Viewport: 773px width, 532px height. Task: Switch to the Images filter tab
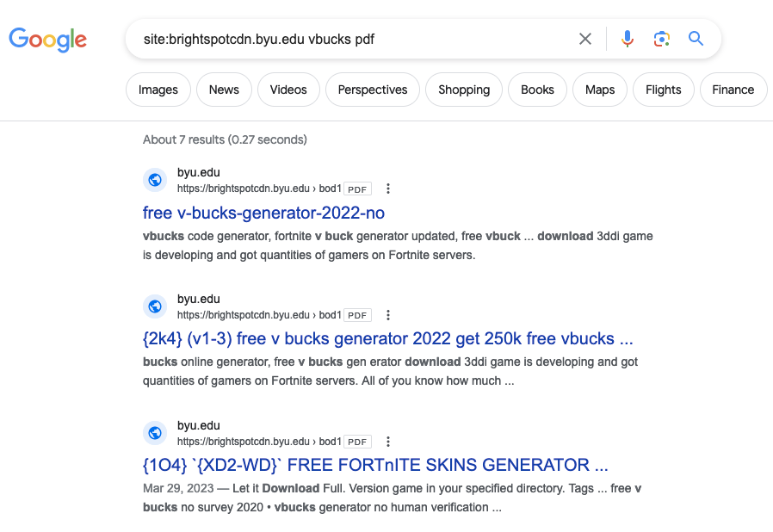pos(158,90)
